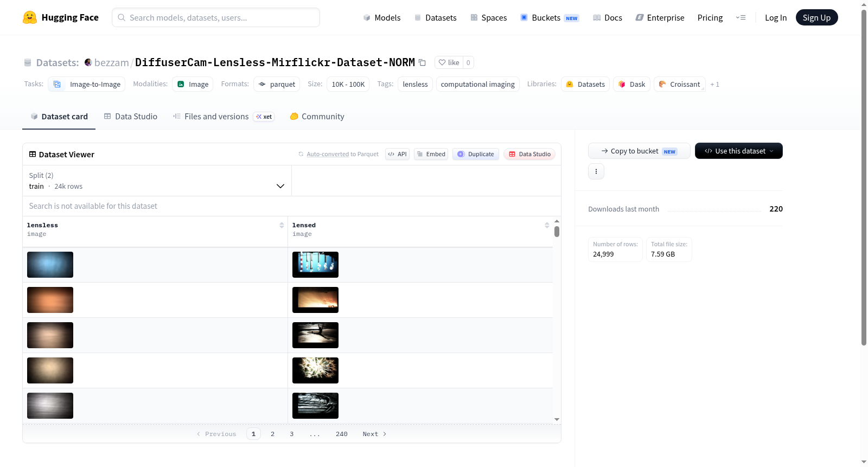The image size is (868, 467).
Task: Open the Pricing page
Action: coord(710,17)
